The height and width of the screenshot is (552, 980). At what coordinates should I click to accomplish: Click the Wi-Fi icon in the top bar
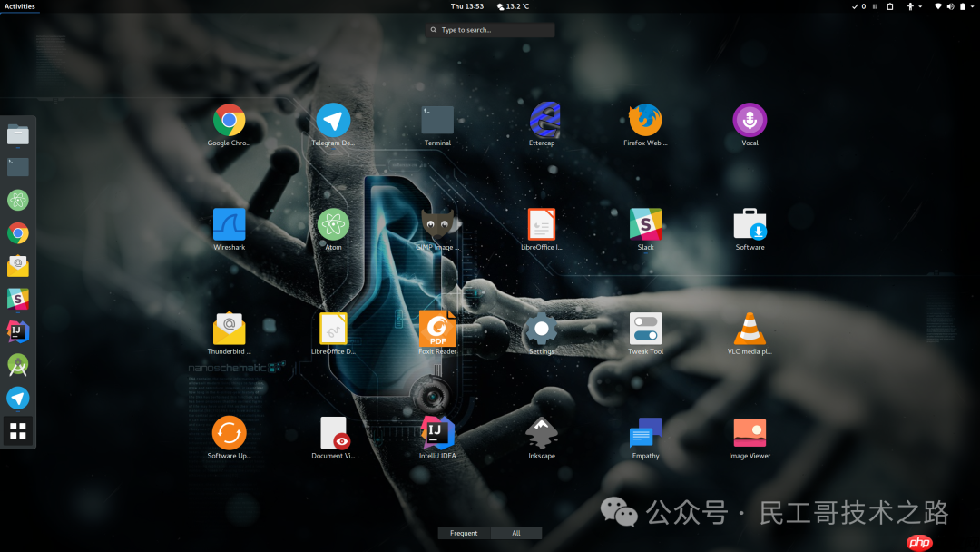coord(938,6)
